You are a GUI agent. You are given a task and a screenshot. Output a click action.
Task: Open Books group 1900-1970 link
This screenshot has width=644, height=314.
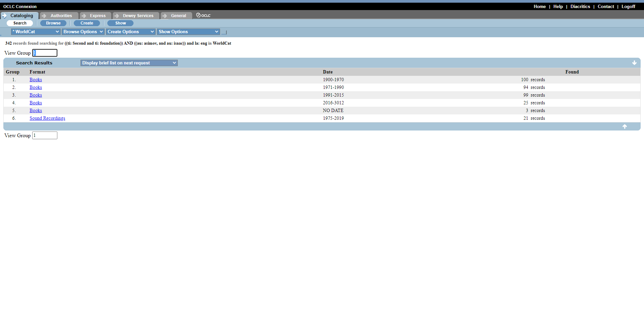(x=36, y=80)
